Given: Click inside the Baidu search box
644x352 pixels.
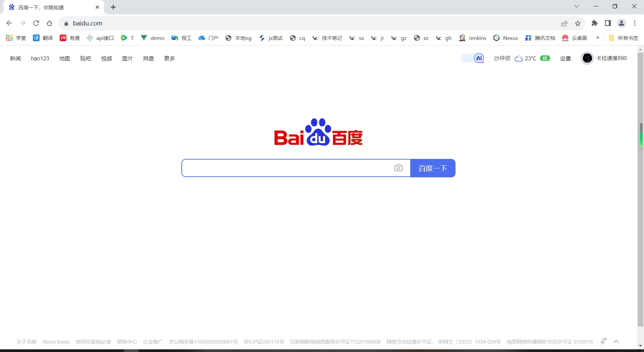Looking at the screenshot, I should (x=287, y=168).
